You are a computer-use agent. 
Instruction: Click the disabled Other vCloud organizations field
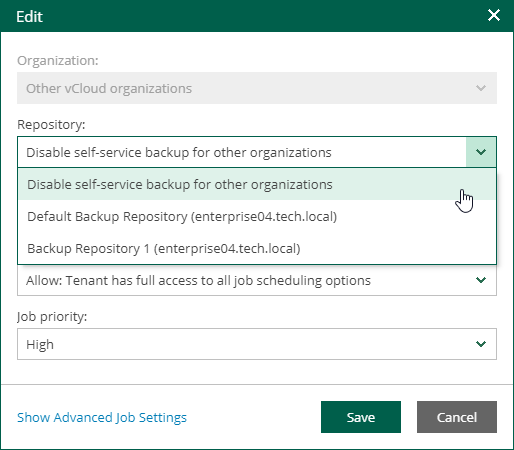(257, 88)
